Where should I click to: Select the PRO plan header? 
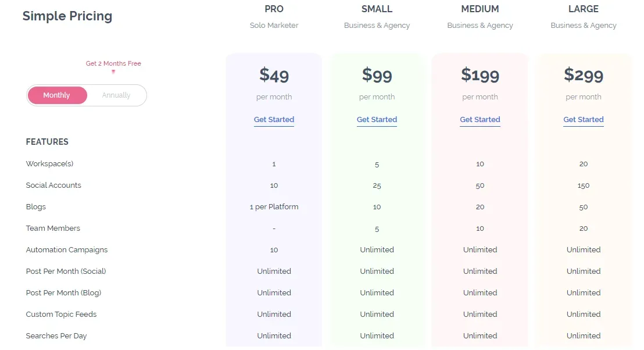[x=274, y=9]
